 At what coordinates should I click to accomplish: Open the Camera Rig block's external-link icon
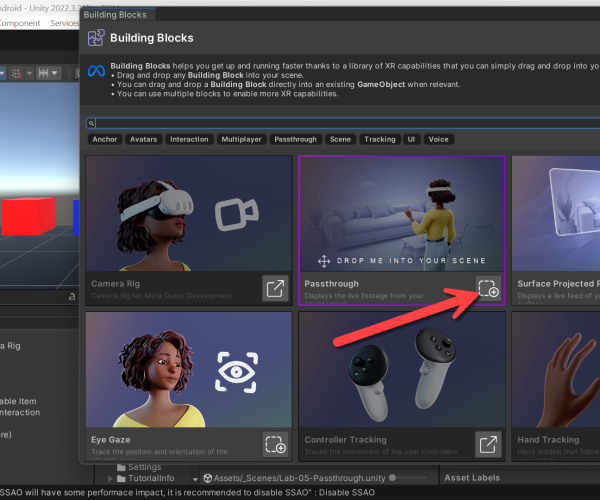point(275,288)
